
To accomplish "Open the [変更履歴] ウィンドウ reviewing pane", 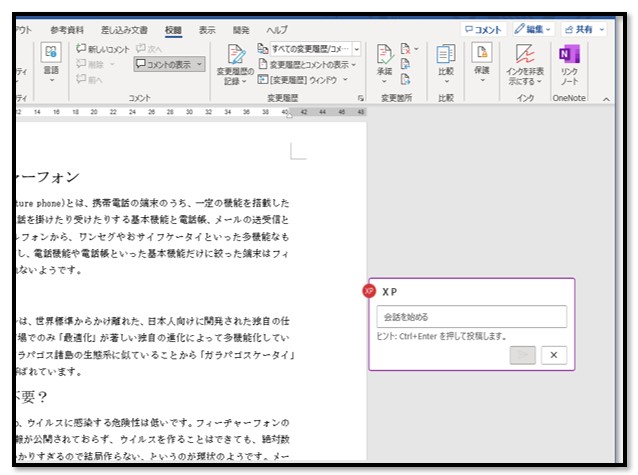I will click(298, 80).
